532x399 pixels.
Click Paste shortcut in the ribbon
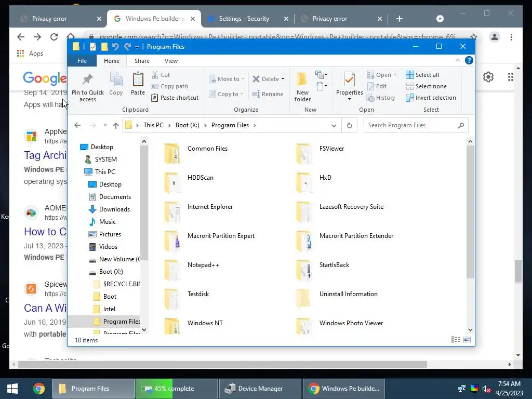tap(175, 98)
